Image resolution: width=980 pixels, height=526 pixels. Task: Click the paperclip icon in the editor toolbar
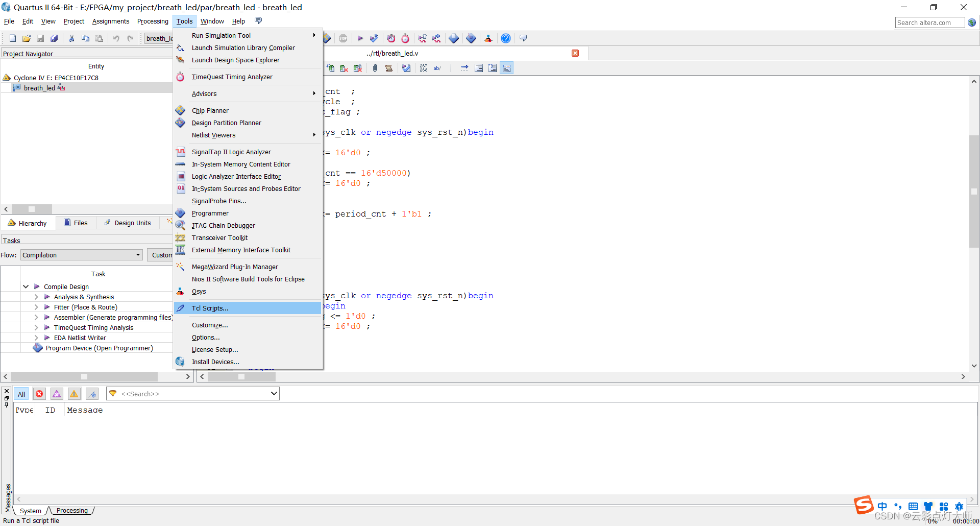(x=375, y=68)
